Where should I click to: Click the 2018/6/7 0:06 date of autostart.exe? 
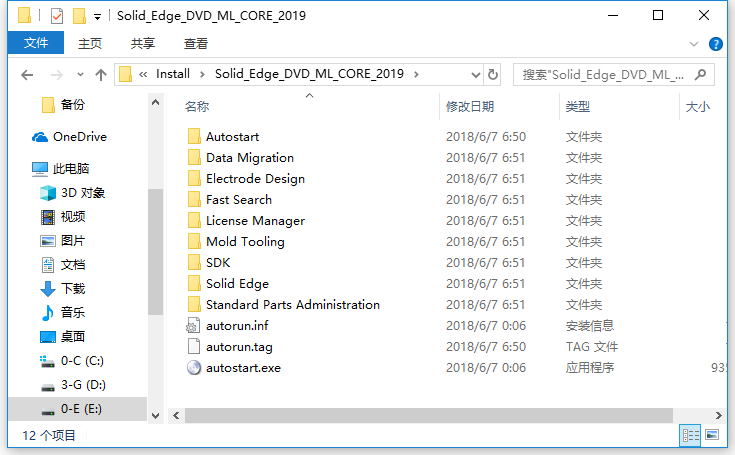click(x=486, y=368)
